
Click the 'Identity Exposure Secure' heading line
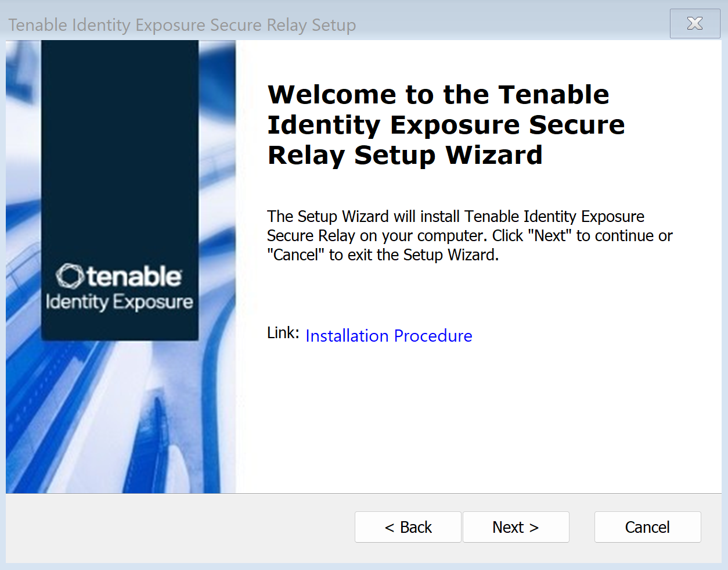[445, 125]
